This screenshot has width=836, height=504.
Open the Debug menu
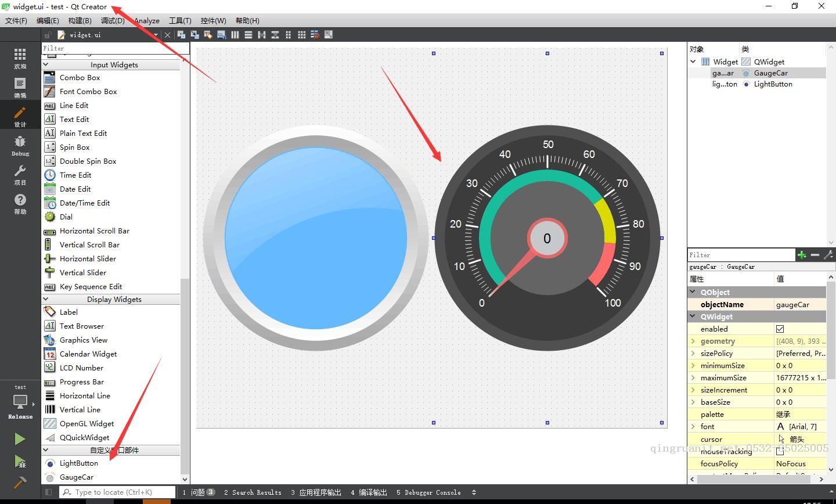tap(113, 21)
